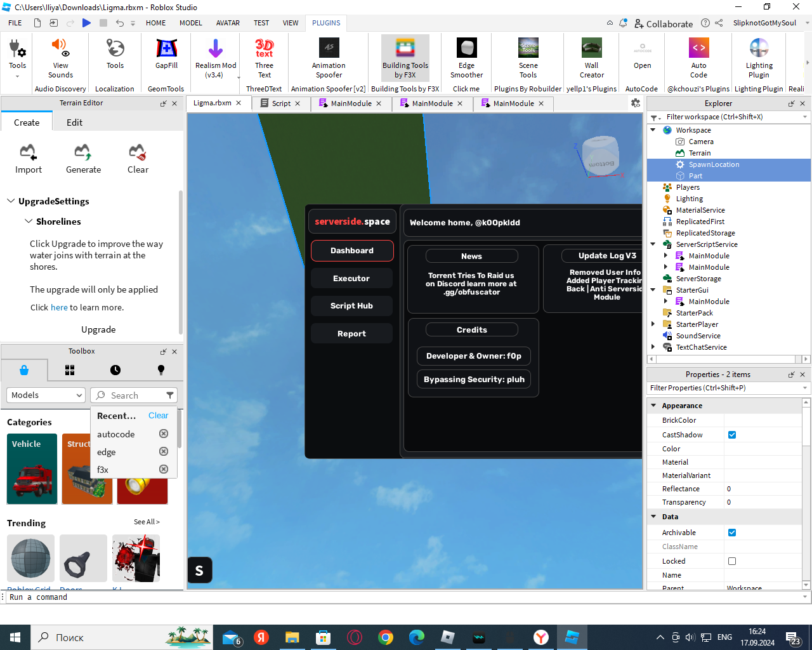Collapse the Appearance properties group
Image resolution: width=812 pixels, height=650 pixels.
pos(653,406)
